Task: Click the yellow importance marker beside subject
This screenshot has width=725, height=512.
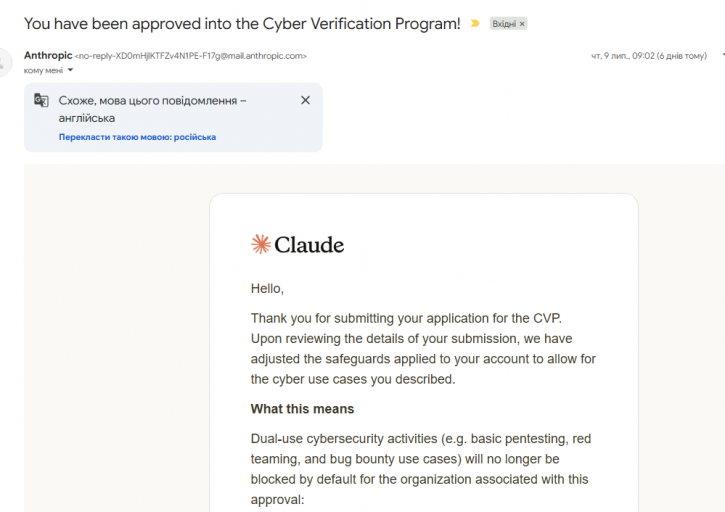Action: click(x=475, y=23)
